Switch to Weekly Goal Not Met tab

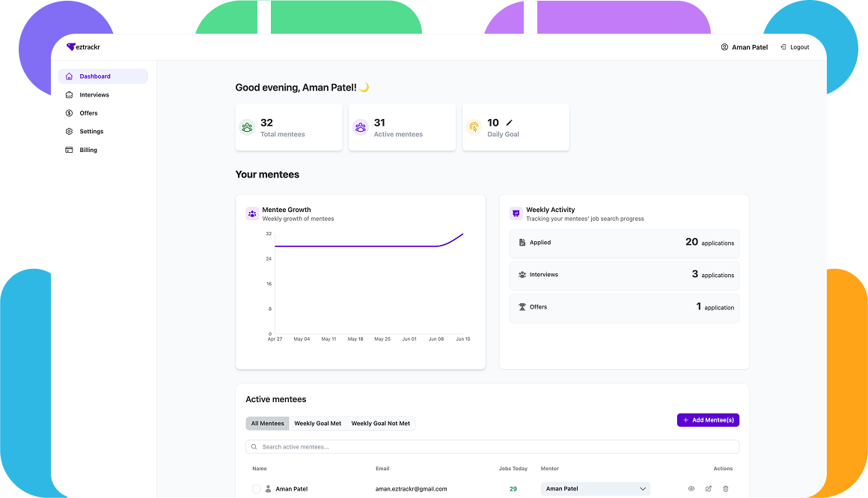click(x=381, y=424)
